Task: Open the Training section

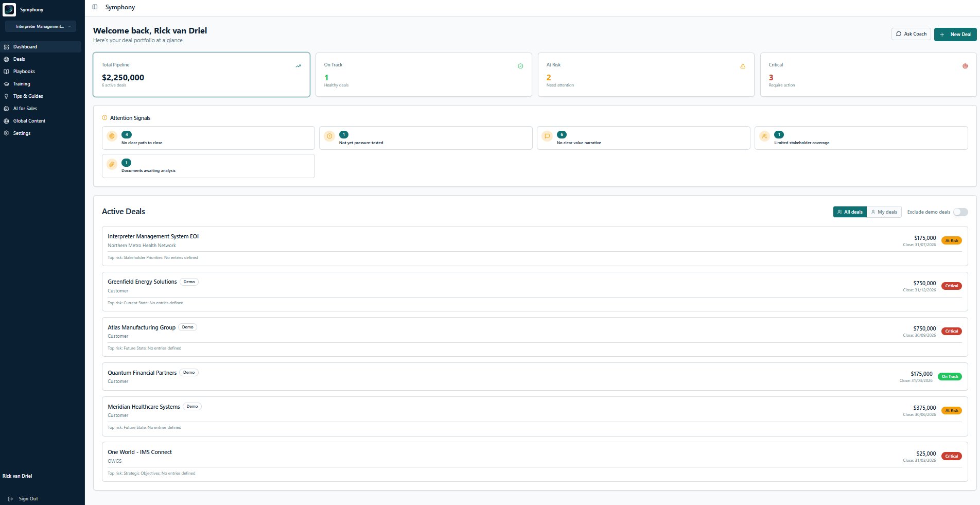Action: pos(22,84)
